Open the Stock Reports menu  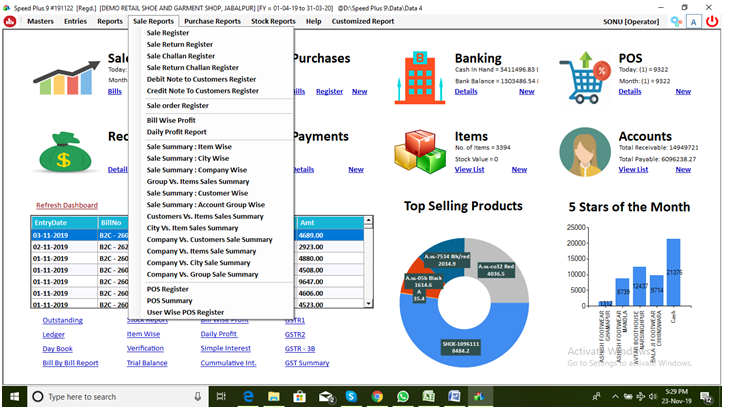pyautogui.click(x=273, y=21)
